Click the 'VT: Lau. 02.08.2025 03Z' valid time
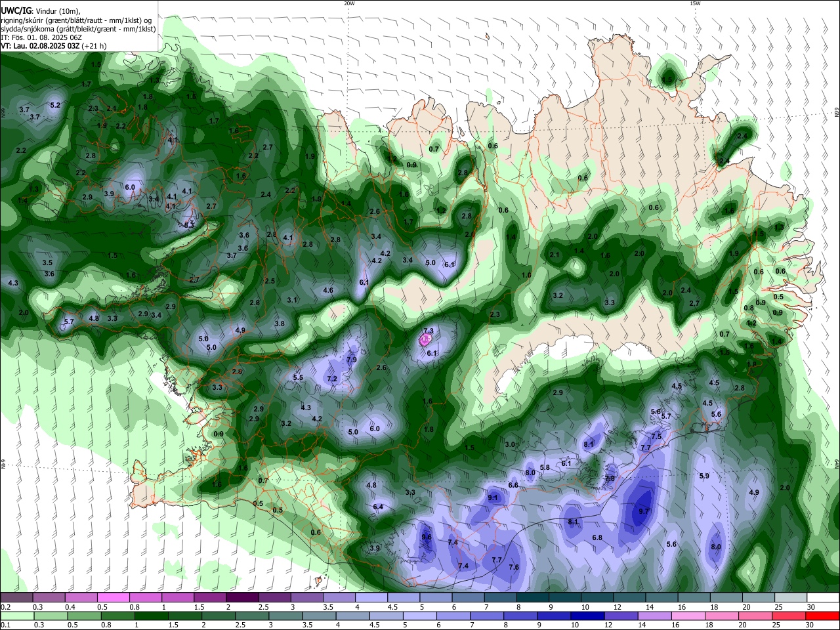This screenshot has width=840, height=630. tap(40, 46)
